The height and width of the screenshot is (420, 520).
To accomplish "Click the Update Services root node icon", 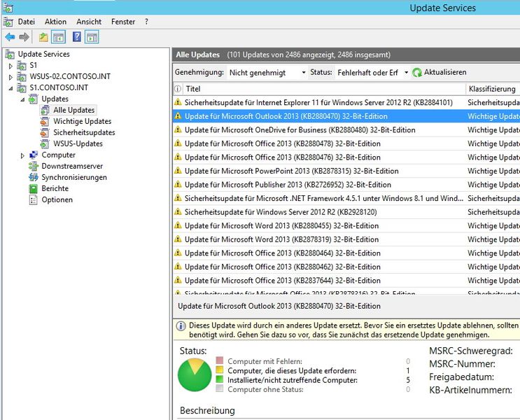I will pos(10,54).
